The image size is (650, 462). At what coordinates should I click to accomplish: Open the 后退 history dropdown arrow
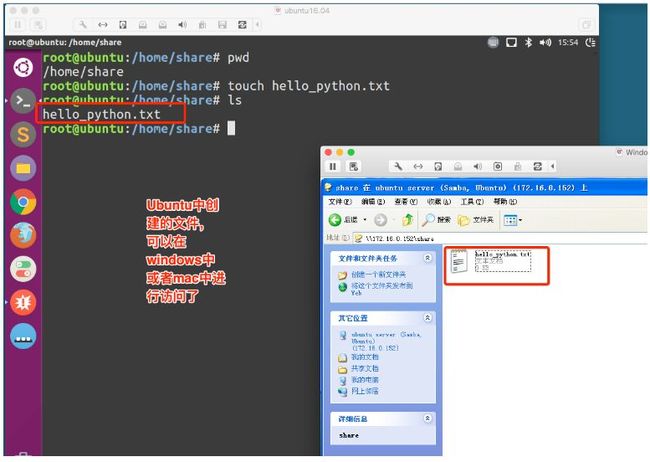tap(365, 220)
